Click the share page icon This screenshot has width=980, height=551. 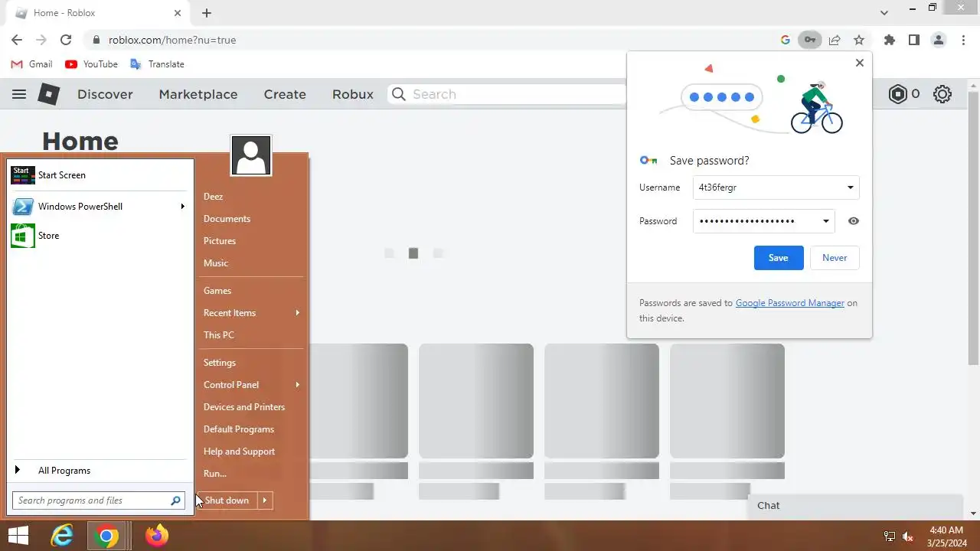835,40
